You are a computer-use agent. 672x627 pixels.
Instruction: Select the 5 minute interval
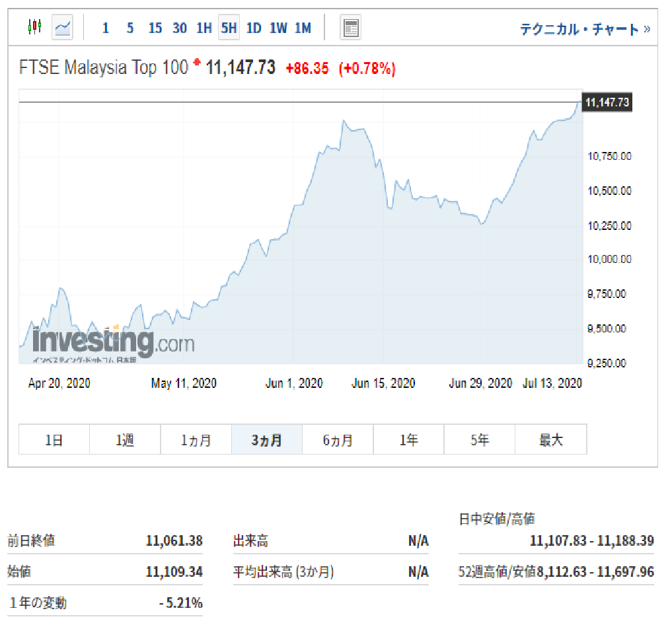pyautogui.click(x=130, y=28)
